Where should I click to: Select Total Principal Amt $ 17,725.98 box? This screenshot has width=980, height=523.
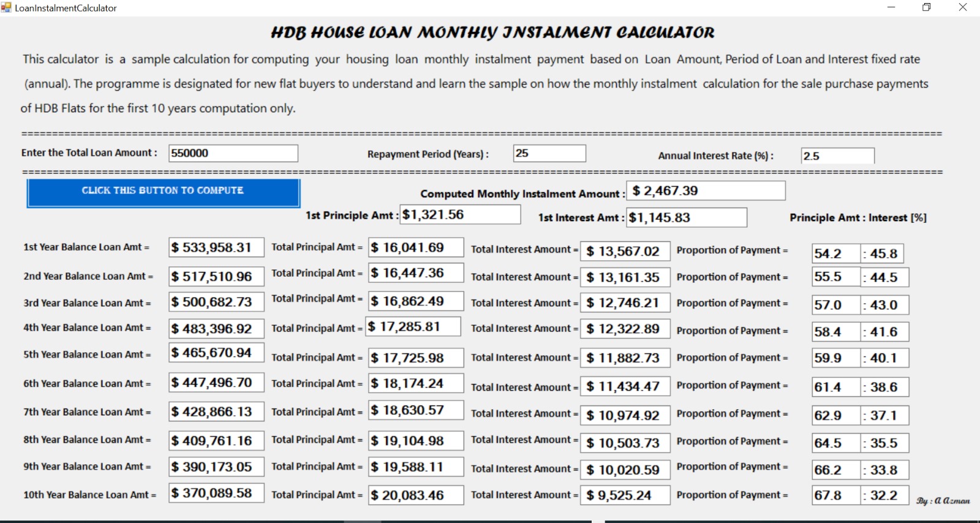[x=416, y=358]
